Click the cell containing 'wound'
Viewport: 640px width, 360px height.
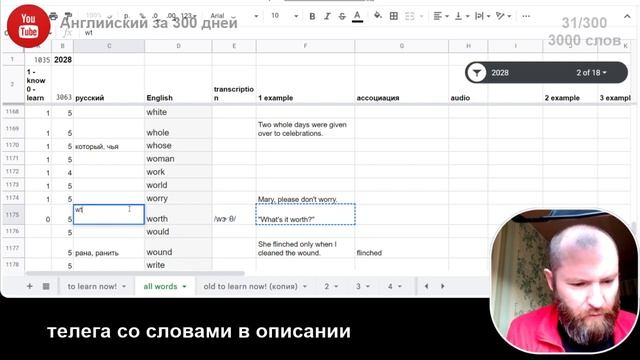tap(178, 248)
